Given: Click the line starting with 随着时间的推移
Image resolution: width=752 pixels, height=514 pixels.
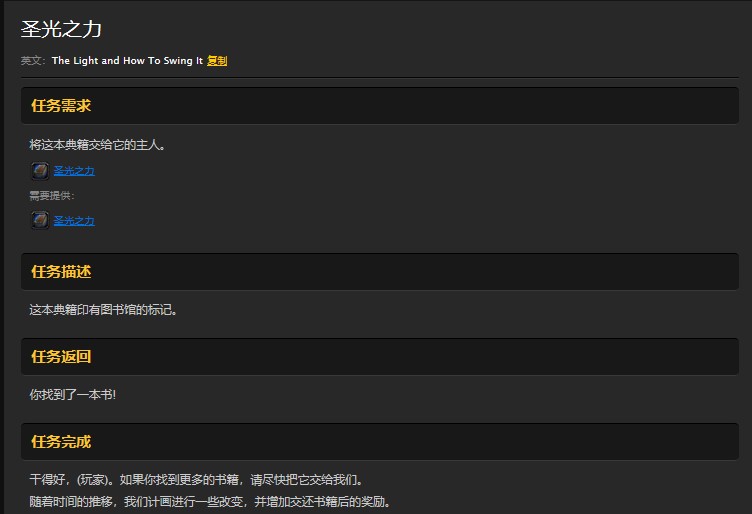Looking at the screenshot, I should [x=210, y=502].
